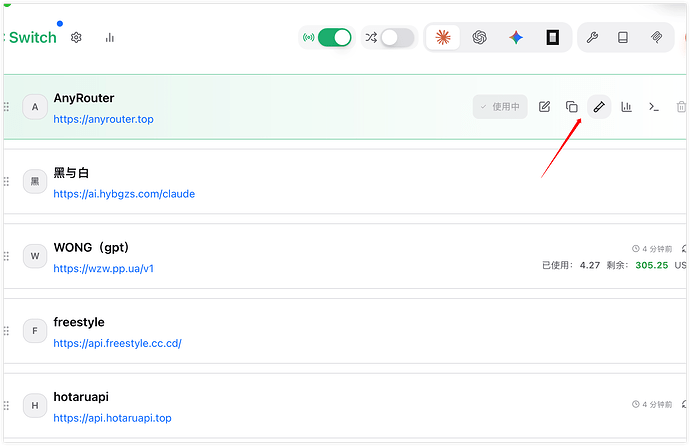
Task: Open the api.freestyle.cc.cd link
Action: [x=117, y=344]
